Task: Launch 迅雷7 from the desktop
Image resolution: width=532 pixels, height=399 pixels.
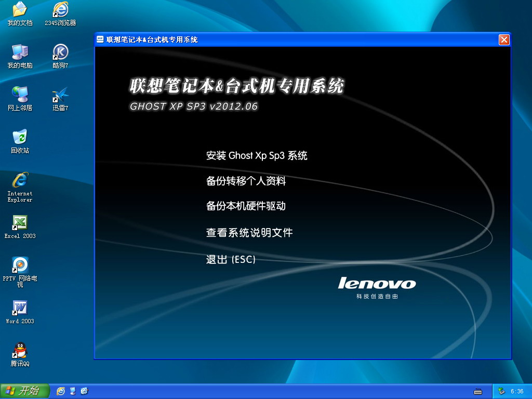Action: (60, 95)
